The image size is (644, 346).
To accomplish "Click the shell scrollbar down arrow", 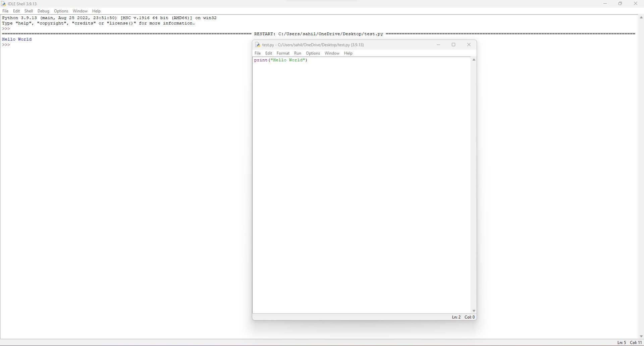I will pyautogui.click(x=641, y=336).
